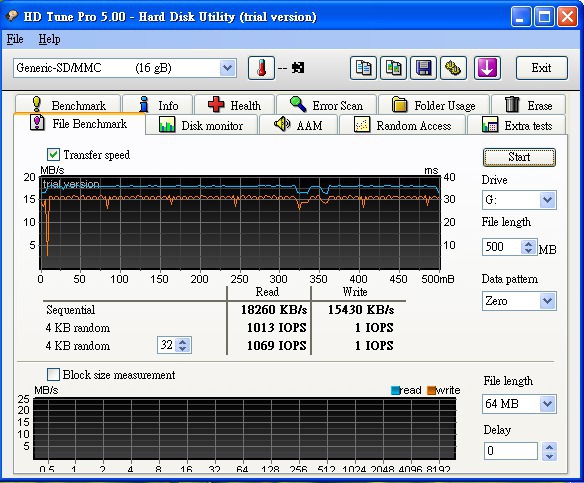The width and height of the screenshot is (584, 483).
Task: Minimize the HD Tune Pro window
Action: coord(521,17)
